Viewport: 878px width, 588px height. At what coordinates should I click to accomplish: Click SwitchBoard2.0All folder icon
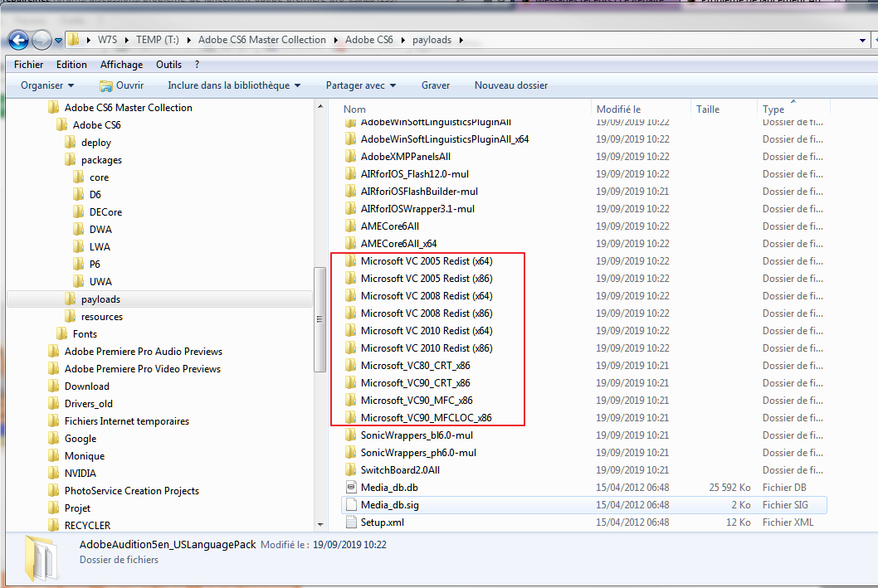350,469
